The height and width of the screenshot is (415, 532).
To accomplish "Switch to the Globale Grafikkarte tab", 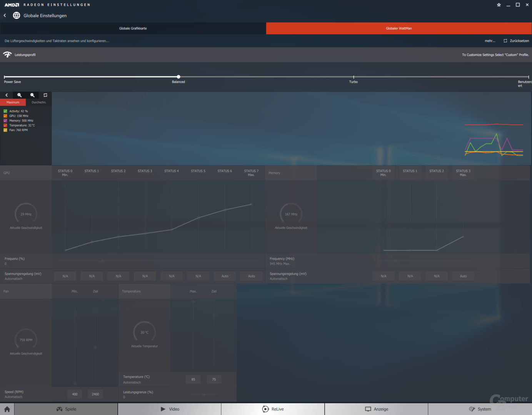I will pos(133,28).
